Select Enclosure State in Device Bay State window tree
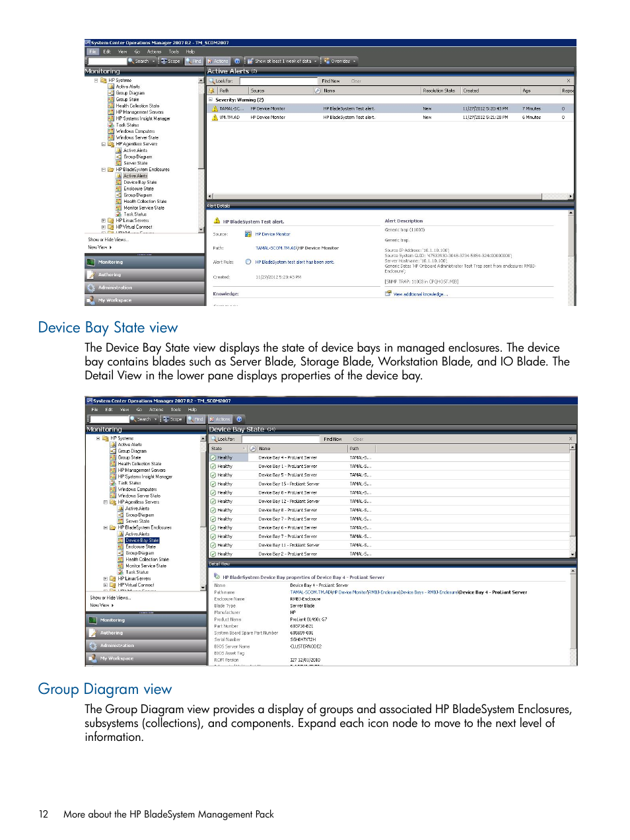The width and height of the screenshot is (630, 840). coord(141,547)
